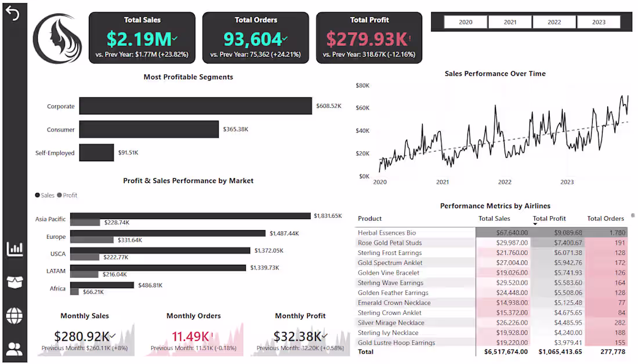Click the black Sales legend dot

(37, 195)
